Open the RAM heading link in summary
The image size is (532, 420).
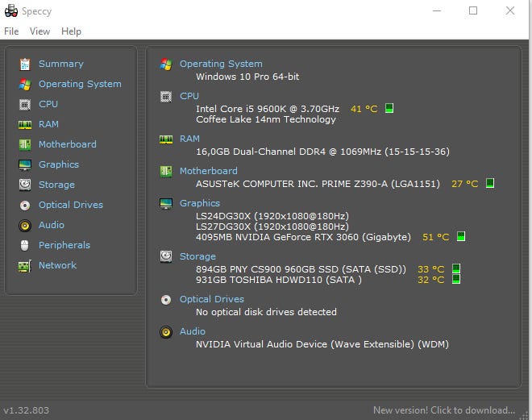pyautogui.click(x=189, y=139)
